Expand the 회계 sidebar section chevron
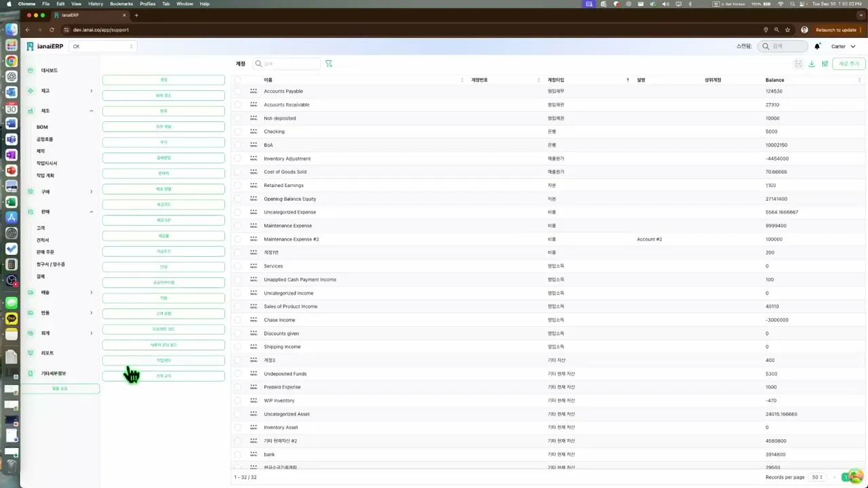This screenshot has width=868, height=488. (92, 333)
